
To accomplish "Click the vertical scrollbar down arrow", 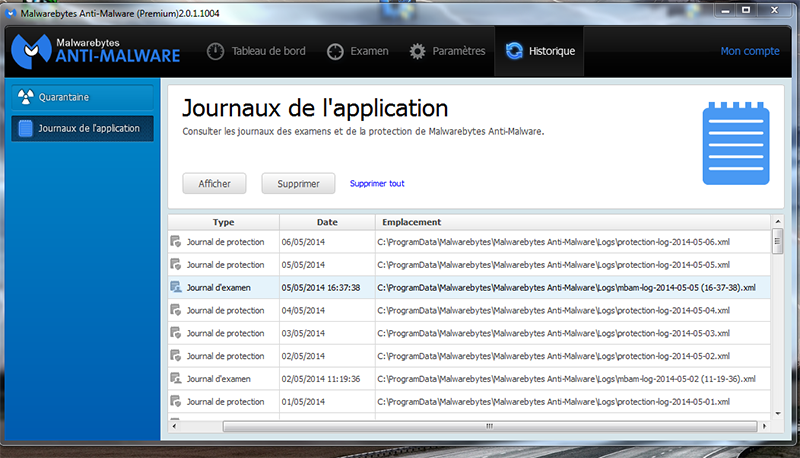I will 778,414.
